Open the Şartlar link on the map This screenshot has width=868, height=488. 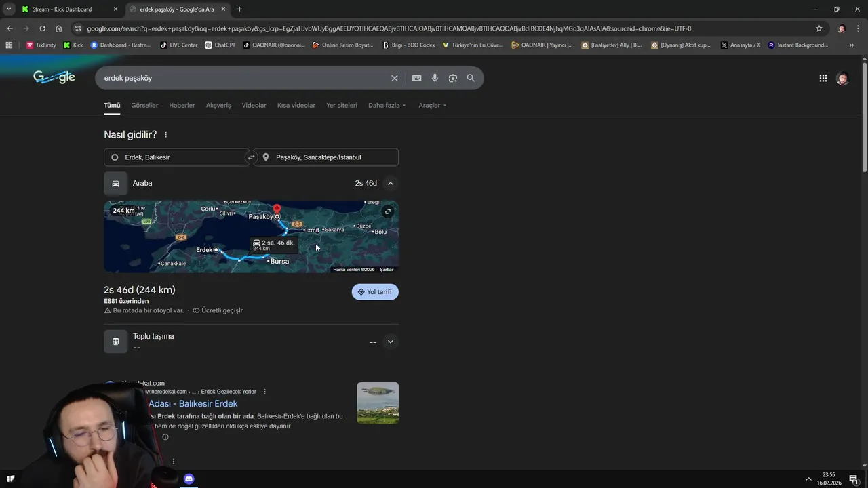387,270
